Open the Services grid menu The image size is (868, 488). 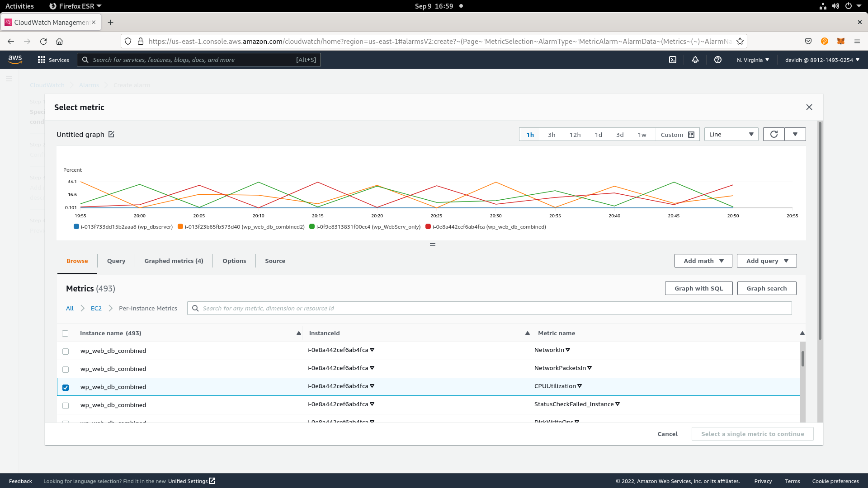(53, 60)
